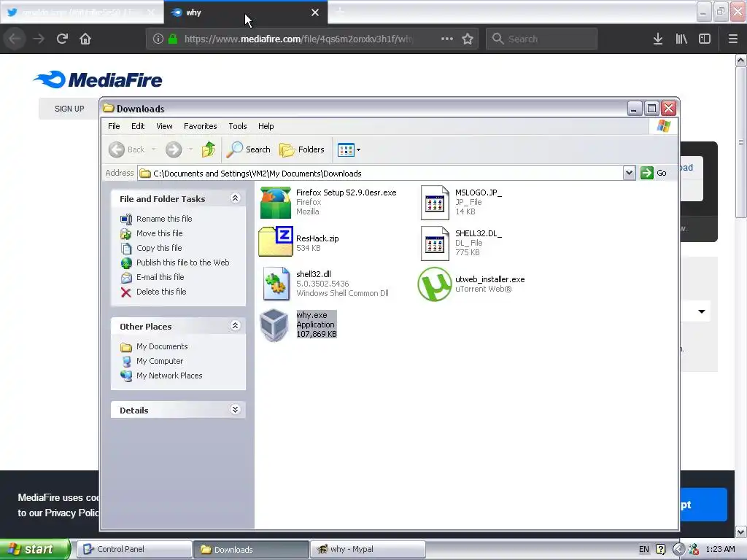Switch to Control Panel in the taskbar

pos(134,549)
